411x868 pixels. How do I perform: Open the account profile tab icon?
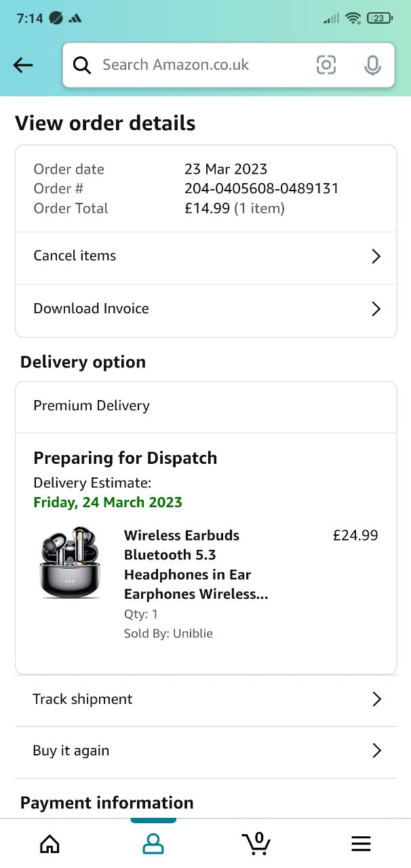153,844
